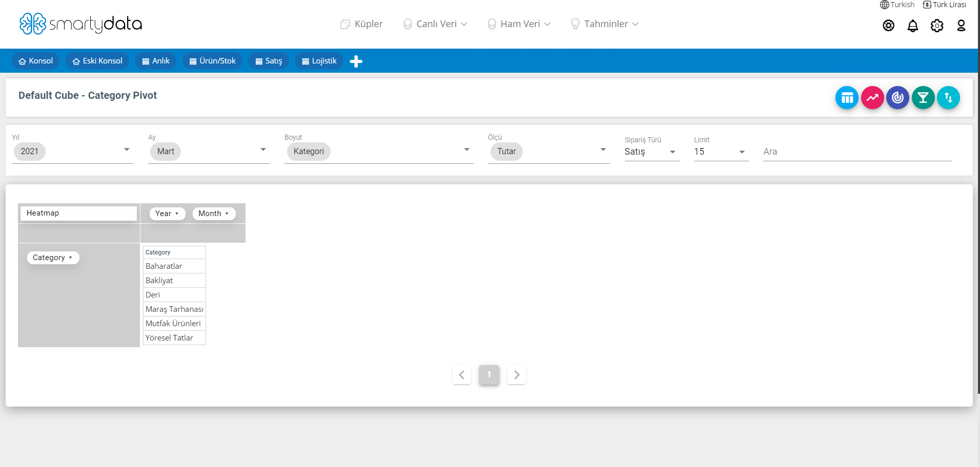Click the smartydata logo
The height and width of the screenshot is (467, 980).
coord(80,24)
